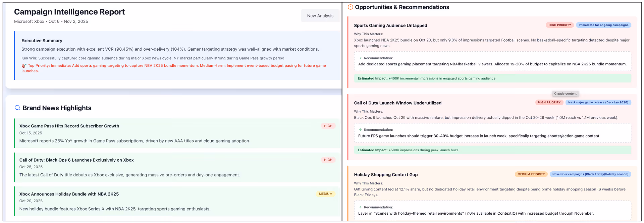Screen dimensions: 644x223
Task: Select the MEDIUM badge on the NBA 2K25 bundle card
Action: (x=325, y=194)
